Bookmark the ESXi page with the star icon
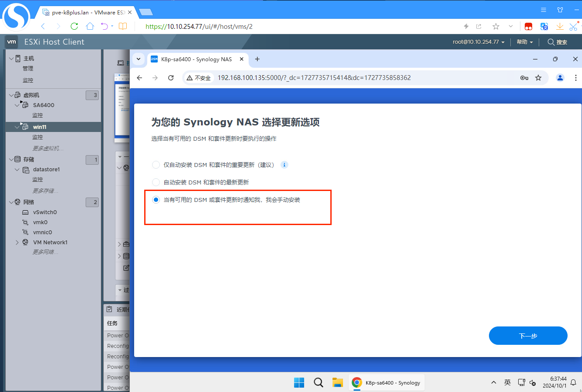This screenshot has width=582, height=392. (496, 26)
